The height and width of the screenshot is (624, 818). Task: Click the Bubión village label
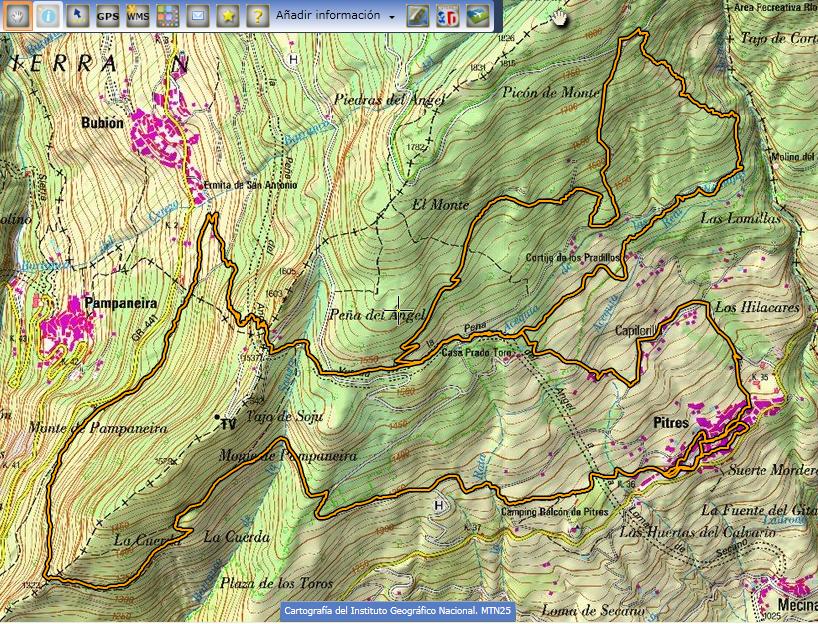[103, 124]
